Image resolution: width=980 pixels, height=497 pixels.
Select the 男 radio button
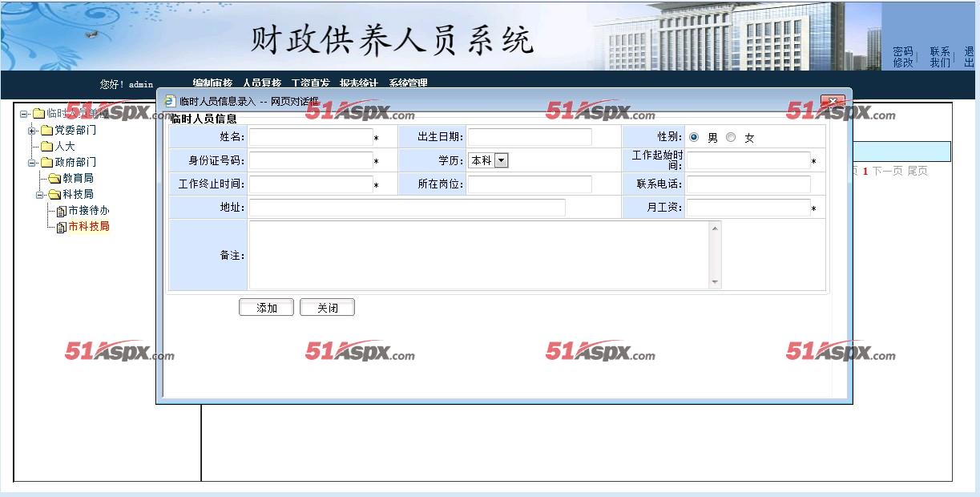[694, 137]
